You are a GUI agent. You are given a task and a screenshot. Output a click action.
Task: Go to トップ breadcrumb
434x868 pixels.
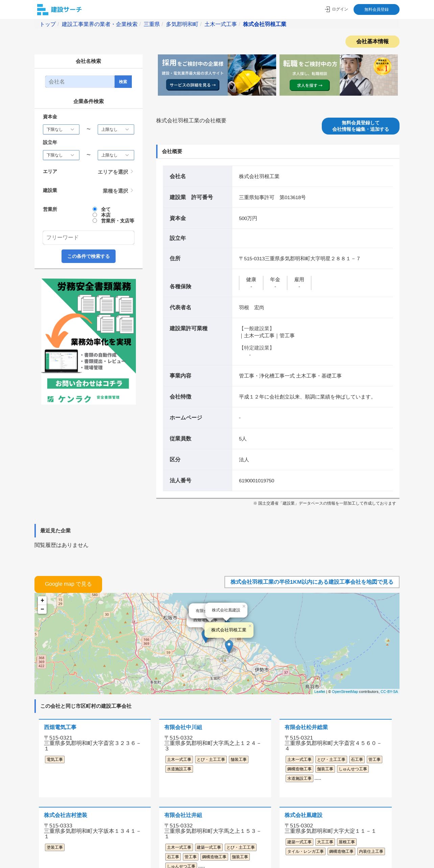click(x=48, y=24)
